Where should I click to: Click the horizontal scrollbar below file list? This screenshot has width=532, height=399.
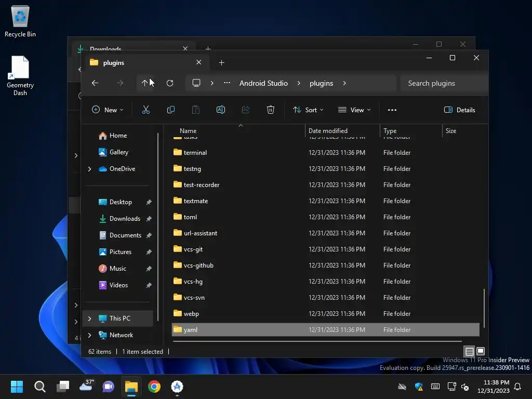(317, 341)
